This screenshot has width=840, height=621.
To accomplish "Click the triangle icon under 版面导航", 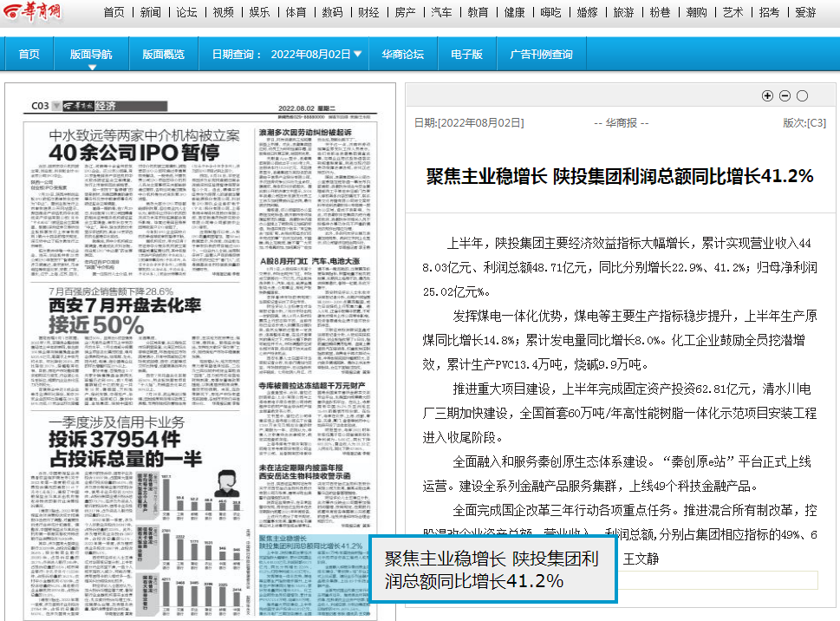I will 91,67.
